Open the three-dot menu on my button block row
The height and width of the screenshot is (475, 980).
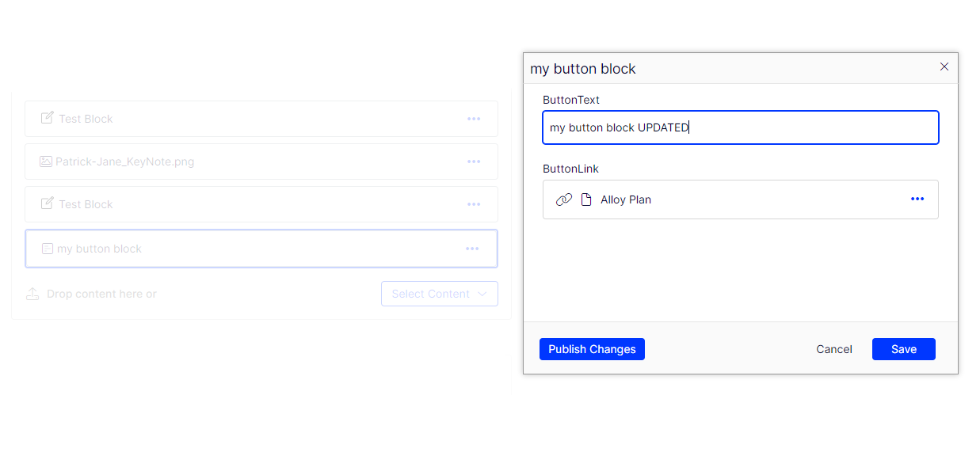click(472, 249)
